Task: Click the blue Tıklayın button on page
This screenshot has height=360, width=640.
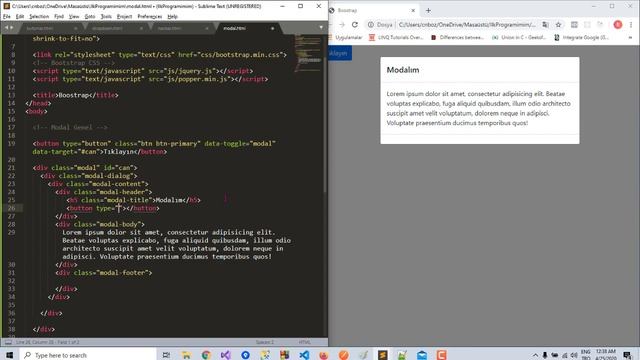Action: (x=340, y=53)
